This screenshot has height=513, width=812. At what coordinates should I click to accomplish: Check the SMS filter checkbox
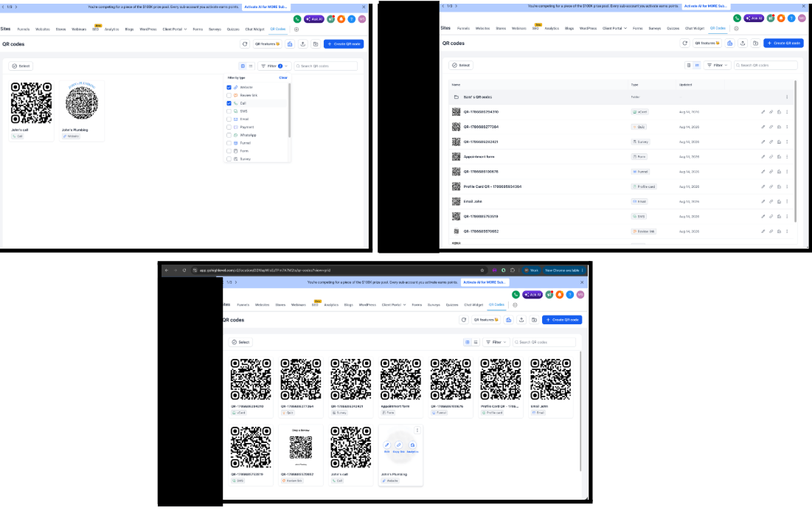click(229, 111)
